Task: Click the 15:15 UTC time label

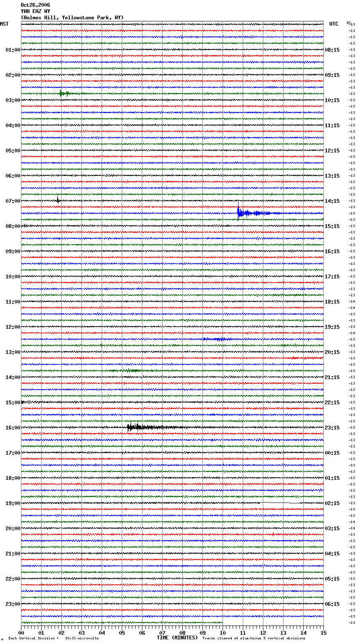Action: [332, 226]
